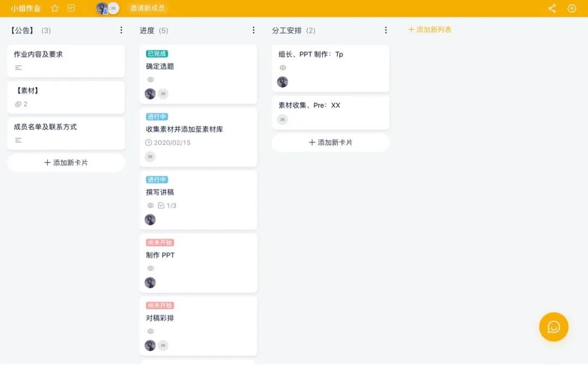Screen dimensions: 588x365
Task: Click description icon on 作业内容及要求 card
Action: click(x=19, y=68)
